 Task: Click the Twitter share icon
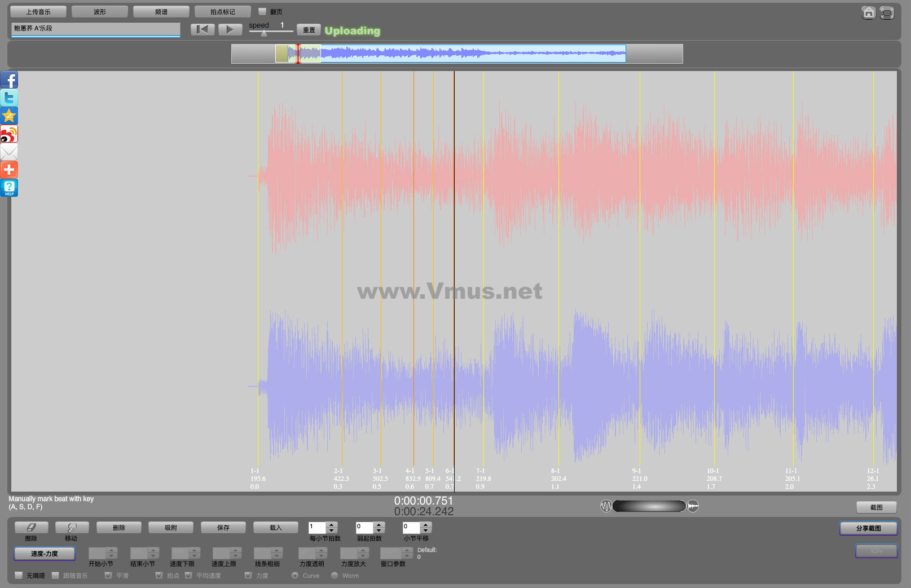coord(9,98)
